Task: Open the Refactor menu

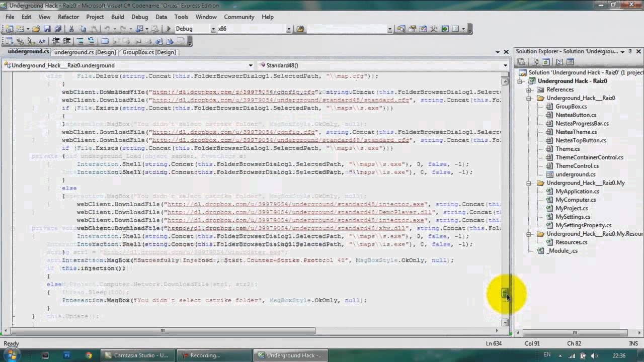Action: click(68, 17)
